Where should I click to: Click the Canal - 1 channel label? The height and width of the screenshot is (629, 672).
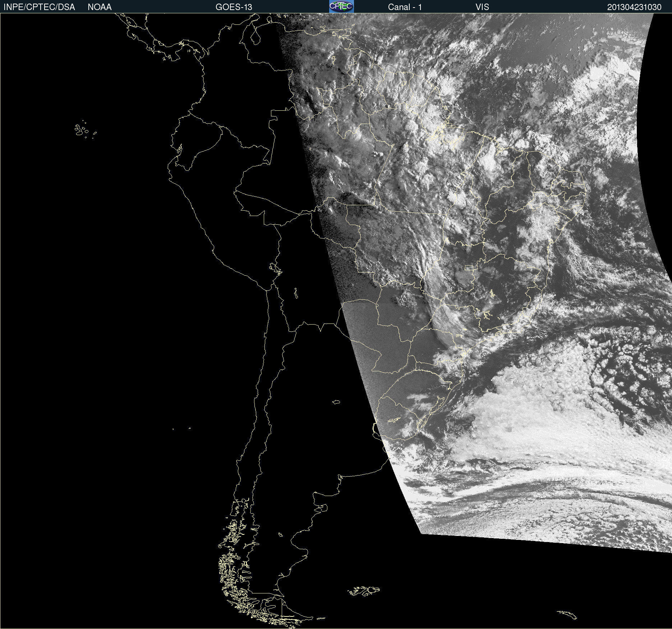(x=405, y=7)
